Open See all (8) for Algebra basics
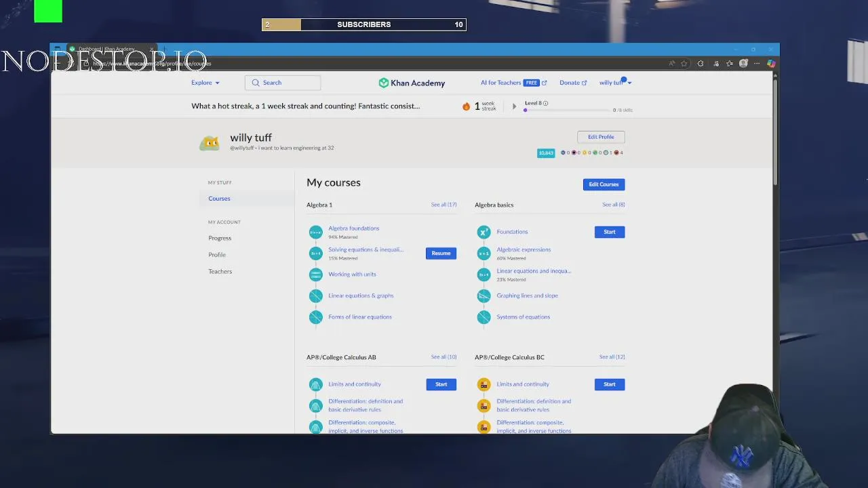 click(614, 205)
